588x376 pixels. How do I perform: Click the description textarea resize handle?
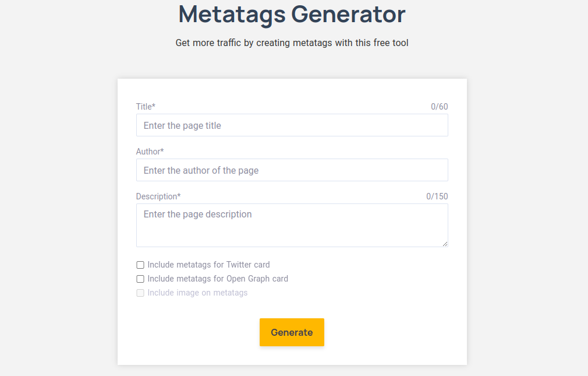[445, 244]
